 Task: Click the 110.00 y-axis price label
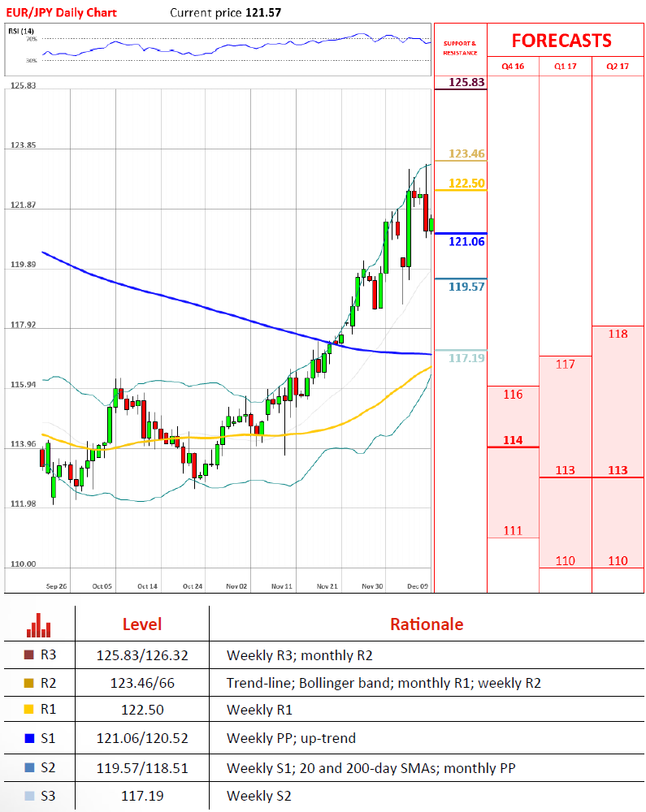[x=24, y=564]
